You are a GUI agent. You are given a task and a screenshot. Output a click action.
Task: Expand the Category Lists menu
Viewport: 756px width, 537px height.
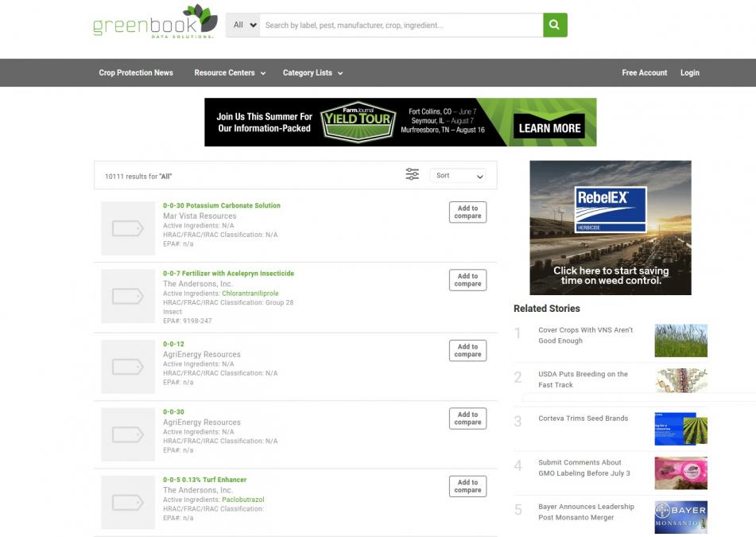(x=312, y=73)
